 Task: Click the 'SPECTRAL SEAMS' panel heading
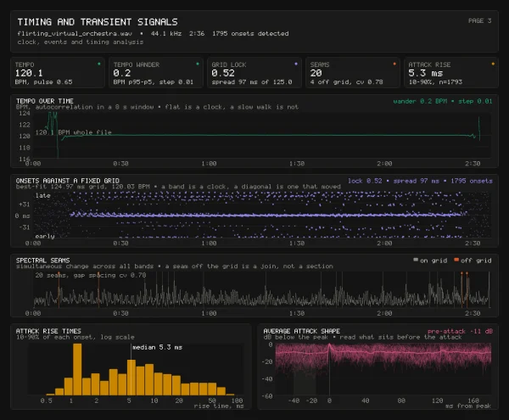point(43,260)
